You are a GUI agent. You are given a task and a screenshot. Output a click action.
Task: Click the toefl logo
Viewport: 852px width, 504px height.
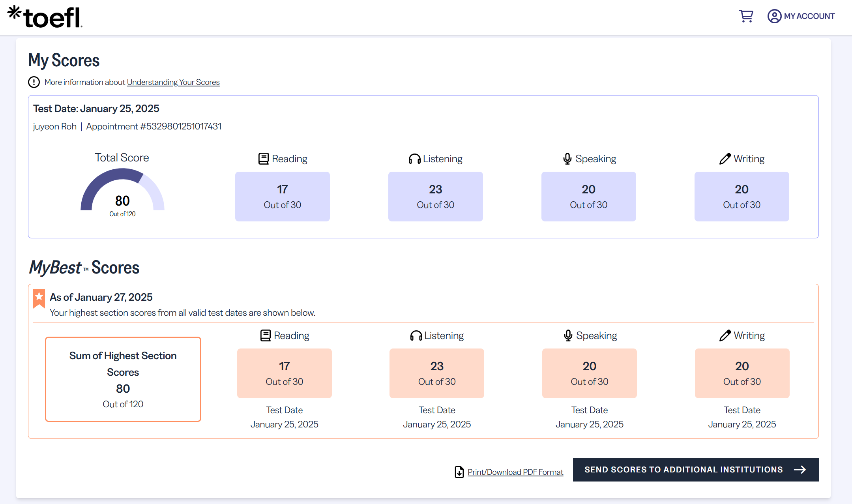pyautogui.click(x=45, y=17)
